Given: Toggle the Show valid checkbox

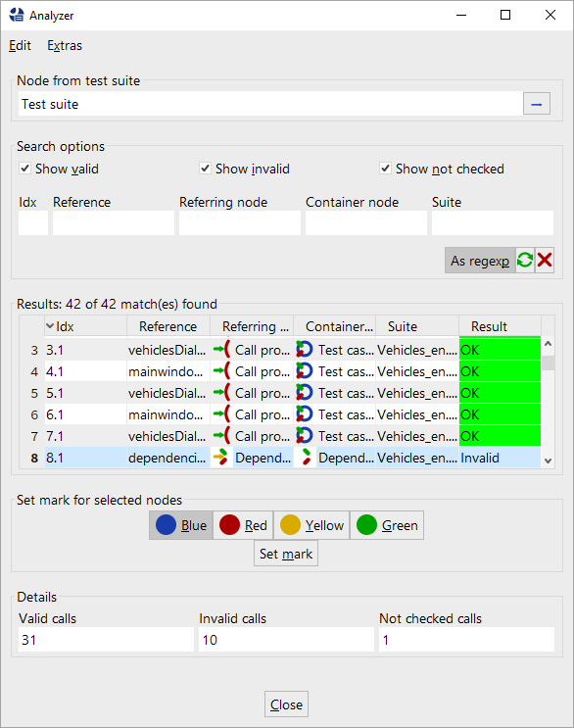Looking at the screenshot, I should (25, 169).
